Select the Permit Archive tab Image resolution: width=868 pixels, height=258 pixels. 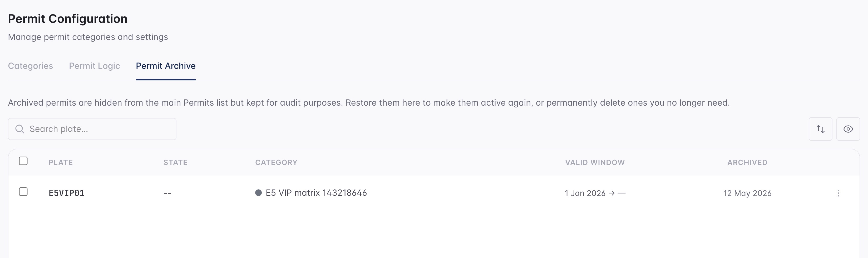[x=165, y=66]
